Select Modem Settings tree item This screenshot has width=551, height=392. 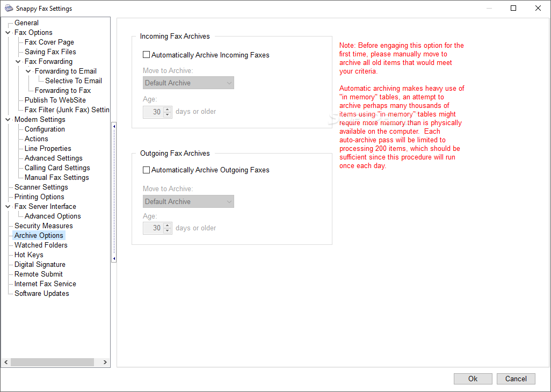point(40,119)
